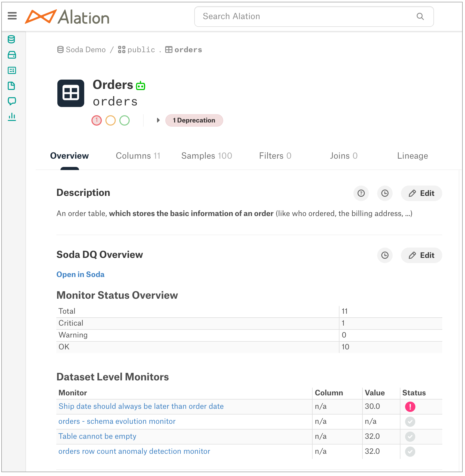Open the conversations chat sidebar icon

(x=12, y=101)
